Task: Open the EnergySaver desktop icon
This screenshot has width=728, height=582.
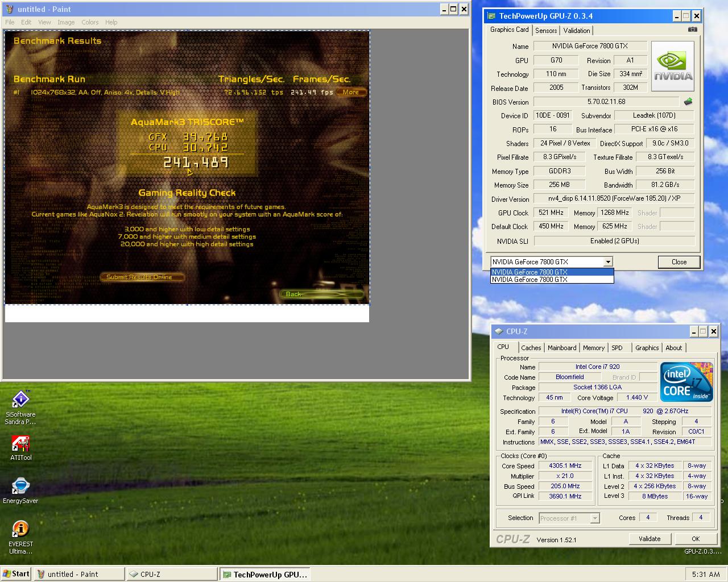Action: pyautogui.click(x=20, y=491)
